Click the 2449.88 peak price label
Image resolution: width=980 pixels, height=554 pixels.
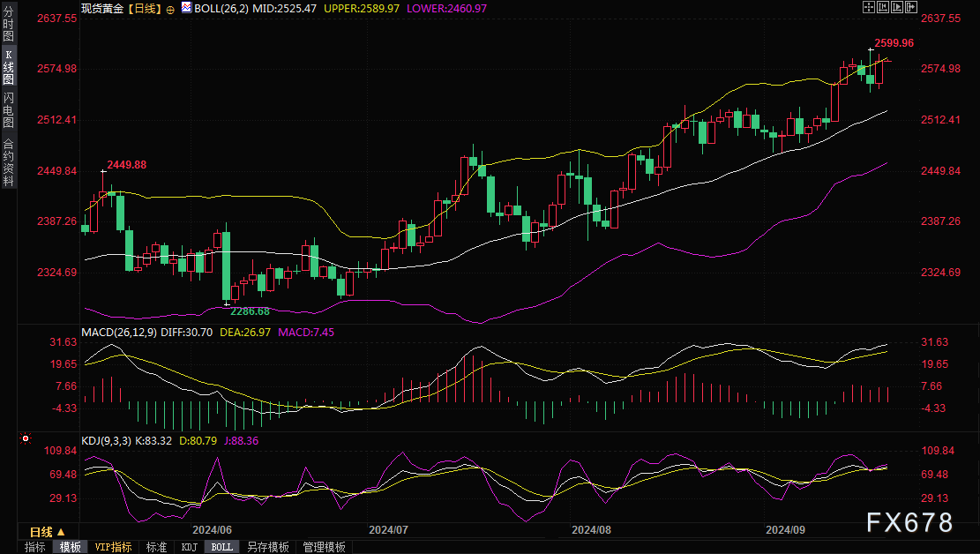[x=127, y=164]
